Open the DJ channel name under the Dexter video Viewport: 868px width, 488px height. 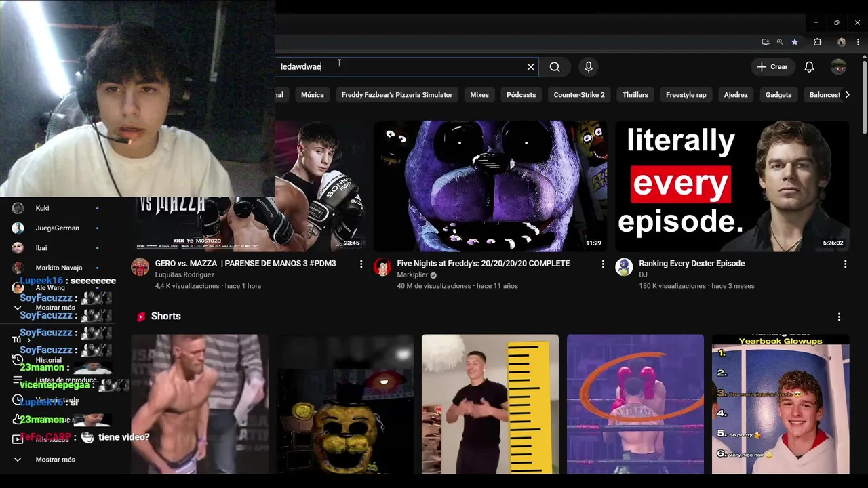(x=643, y=275)
